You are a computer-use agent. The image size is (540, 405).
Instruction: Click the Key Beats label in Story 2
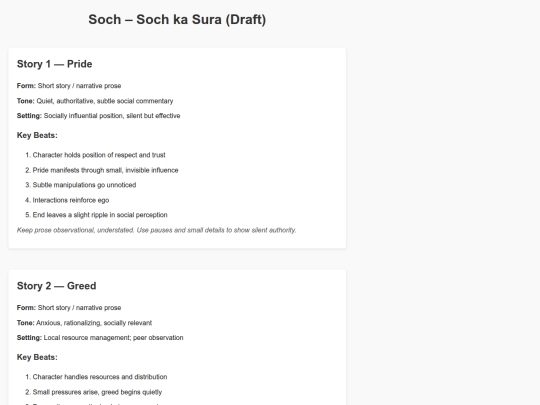[x=37, y=357]
